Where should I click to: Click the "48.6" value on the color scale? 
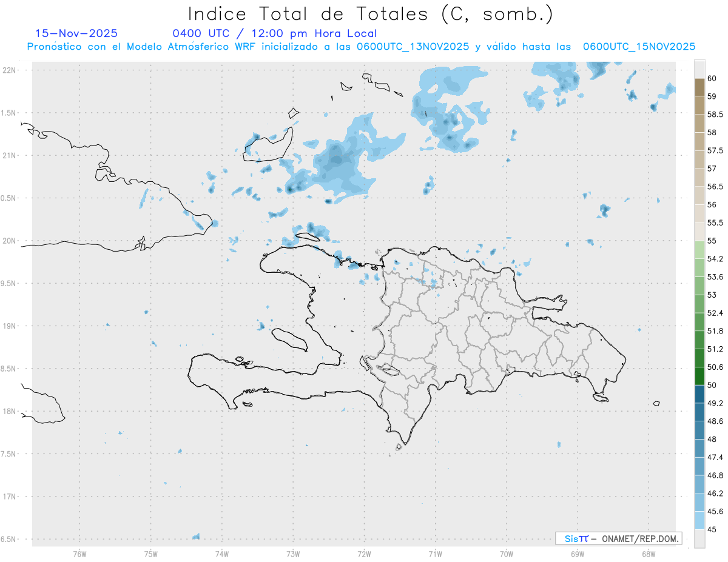pos(715,421)
